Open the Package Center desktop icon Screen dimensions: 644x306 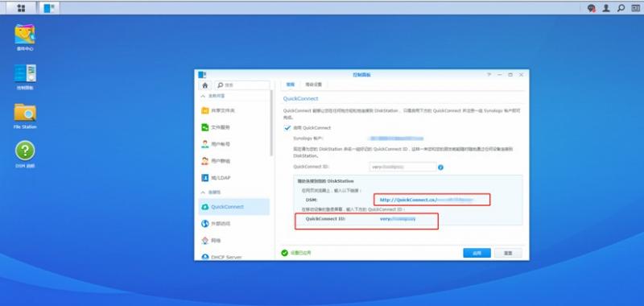(25, 38)
